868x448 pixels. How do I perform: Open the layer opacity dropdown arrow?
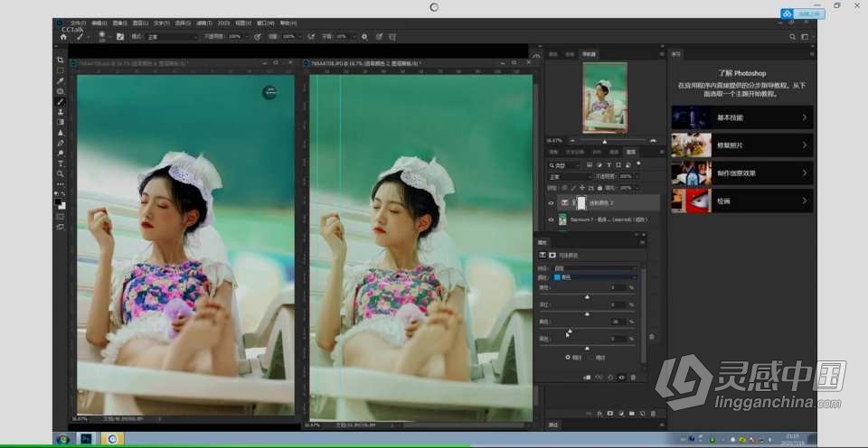(x=636, y=176)
